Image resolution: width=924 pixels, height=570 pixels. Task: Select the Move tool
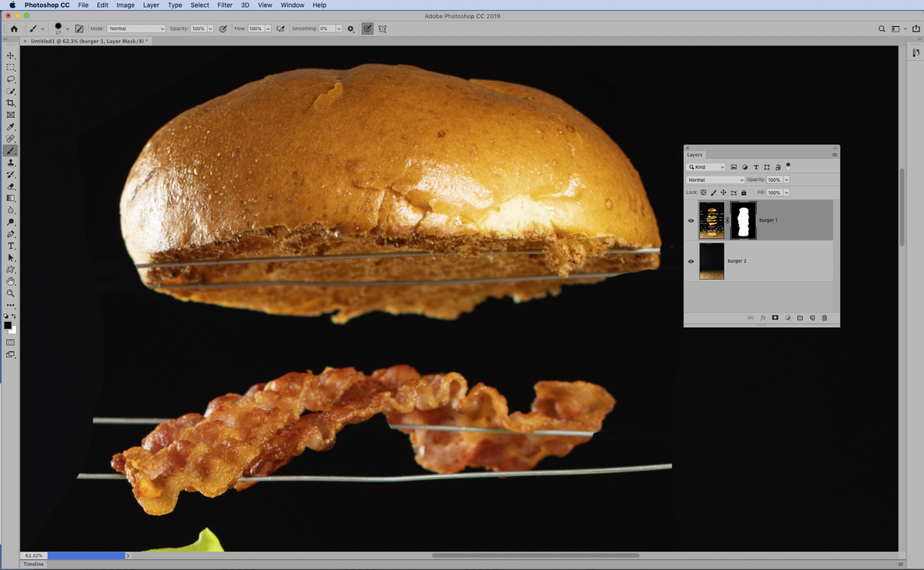11,55
